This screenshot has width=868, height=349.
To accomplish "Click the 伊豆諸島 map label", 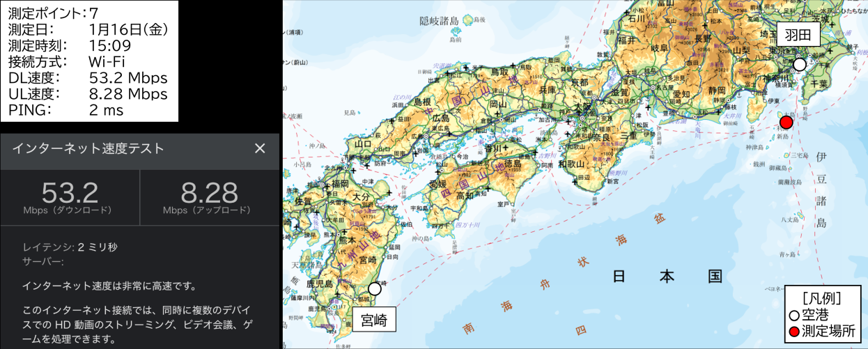I will coord(821,190).
